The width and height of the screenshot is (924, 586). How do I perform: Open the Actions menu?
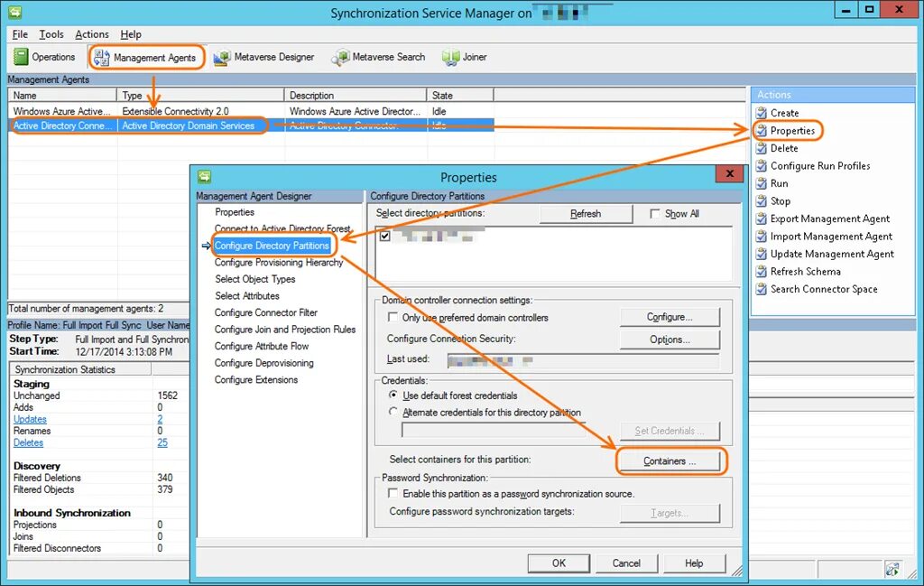92,34
